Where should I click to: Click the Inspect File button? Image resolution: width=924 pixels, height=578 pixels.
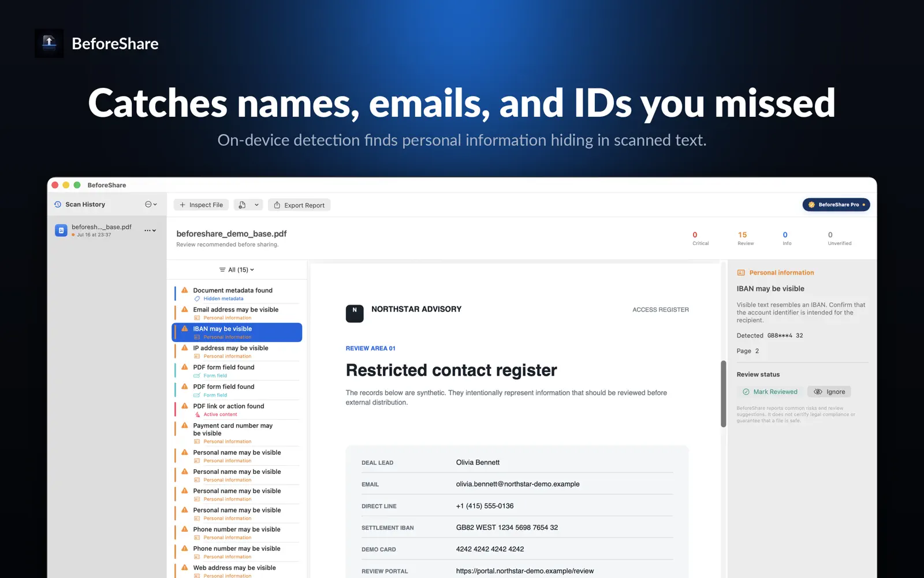pos(201,205)
